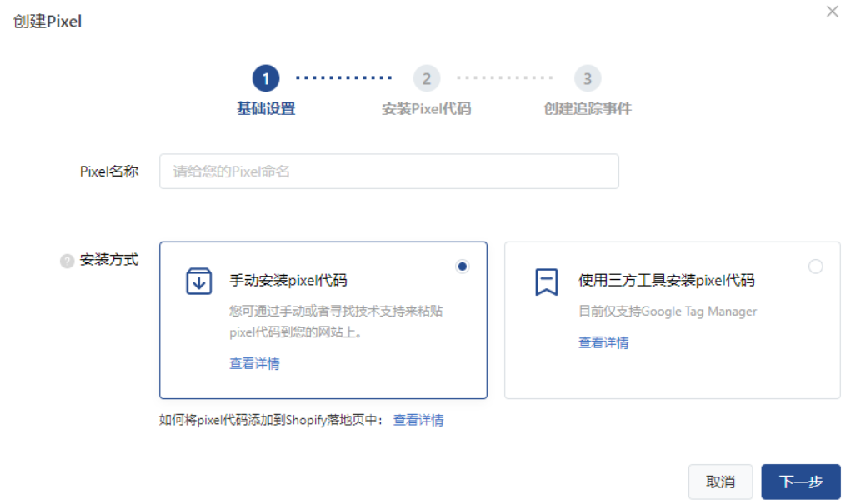Image resolution: width=851 pixels, height=504 pixels.
Task: Click the Pixel名称 label
Action: pyautogui.click(x=109, y=172)
